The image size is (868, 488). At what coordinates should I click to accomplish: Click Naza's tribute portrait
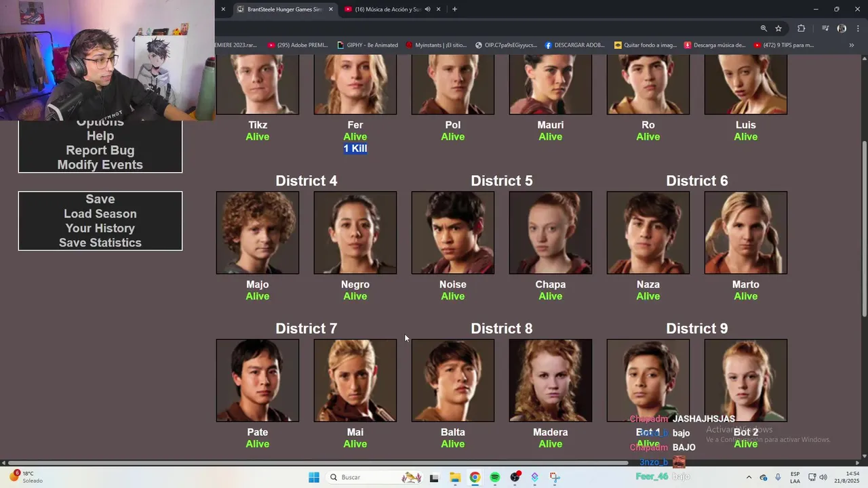coord(648,232)
